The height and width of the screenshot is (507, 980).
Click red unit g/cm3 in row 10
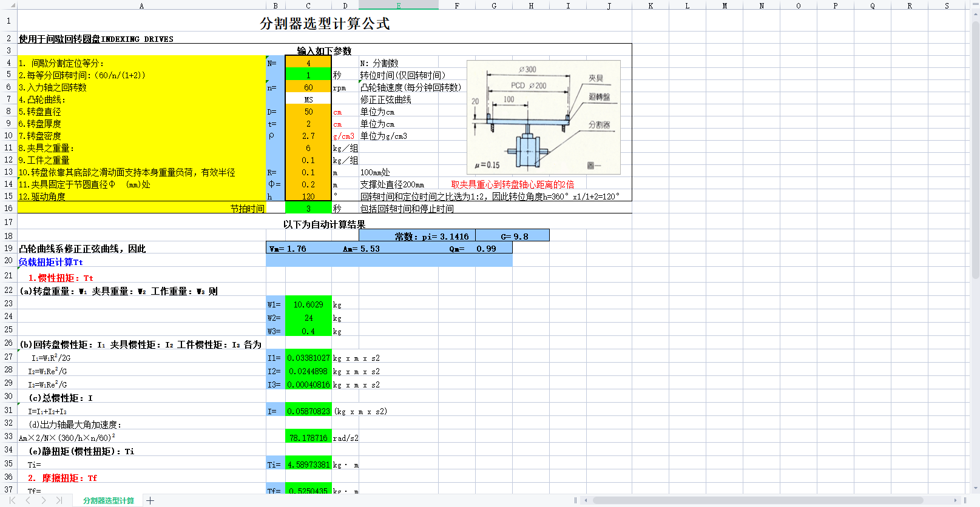pos(343,136)
